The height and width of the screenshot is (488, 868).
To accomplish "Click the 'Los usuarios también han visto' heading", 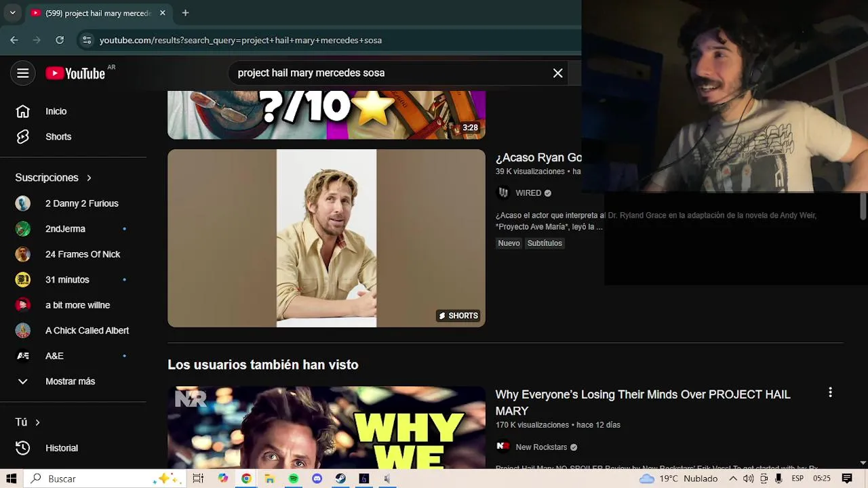I will pyautogui.click(x=263, y=365).
